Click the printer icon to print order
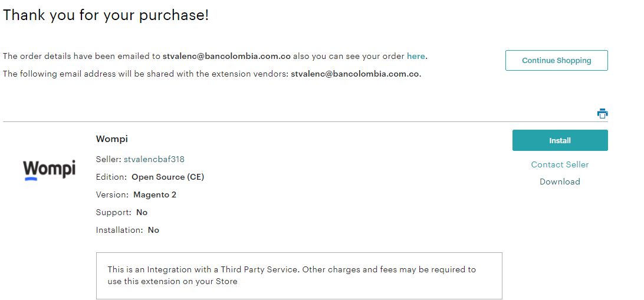 click(x=602, y=114)
